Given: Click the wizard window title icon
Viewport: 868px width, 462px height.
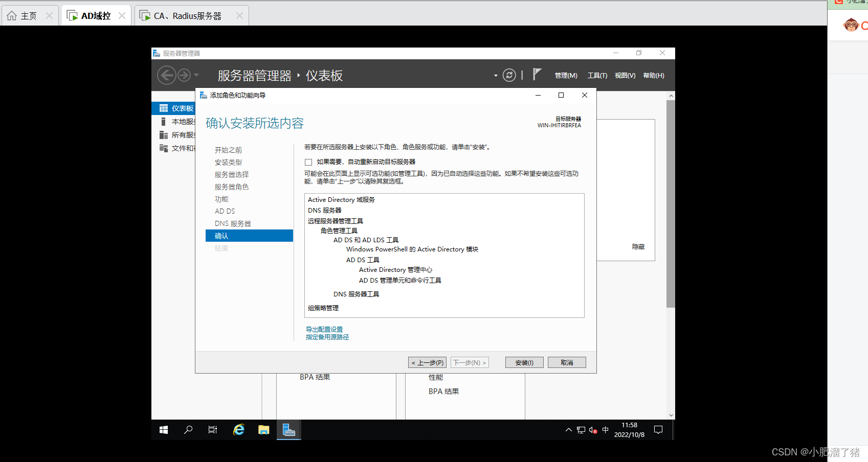Looking at the screenshot, I should 203,95.
